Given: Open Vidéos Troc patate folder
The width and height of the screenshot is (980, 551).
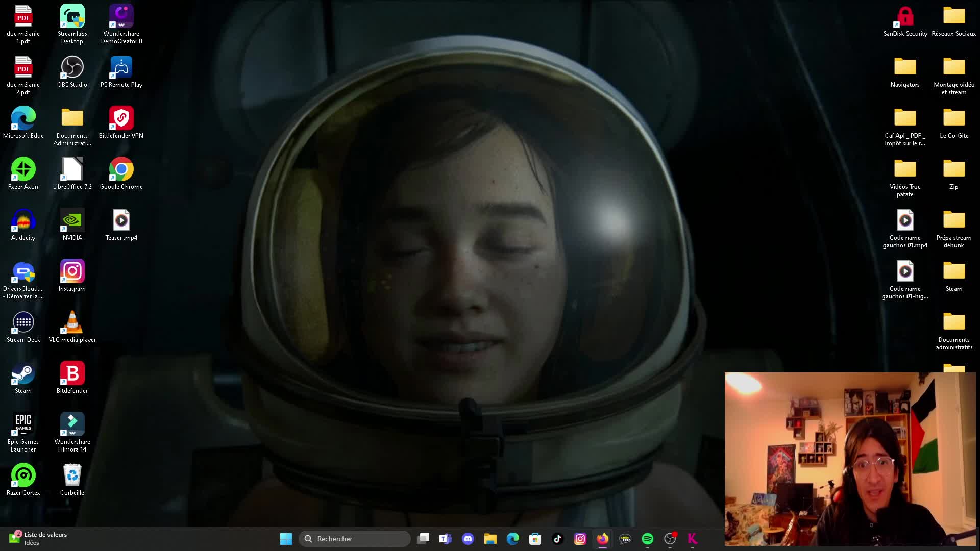Looking at the screenshot, I should [905, 177].
